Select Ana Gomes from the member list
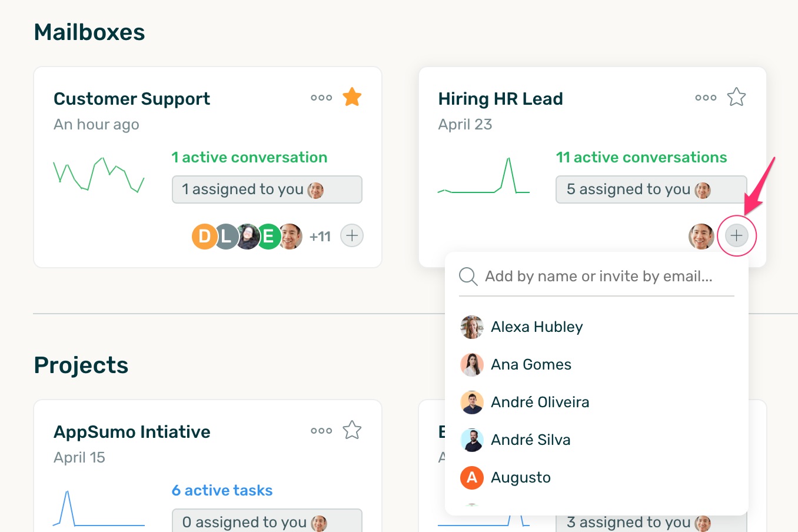Screen dimensions: 798x532 530,365
